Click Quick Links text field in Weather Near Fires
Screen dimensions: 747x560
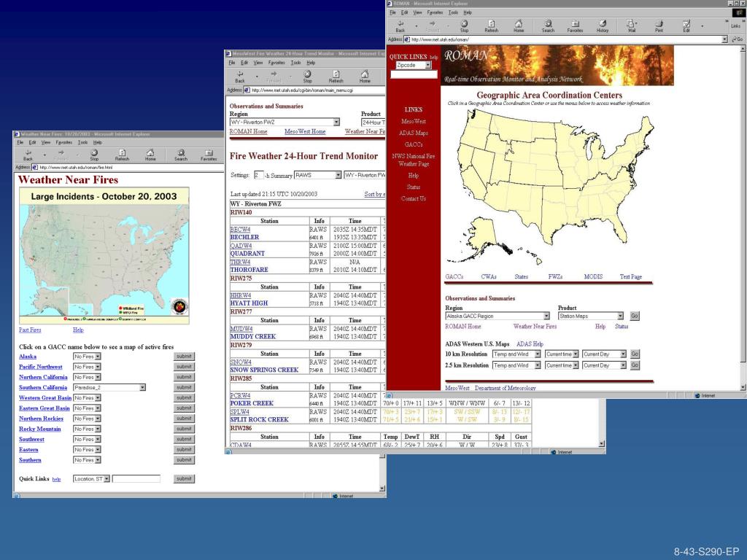pos(136,479)
